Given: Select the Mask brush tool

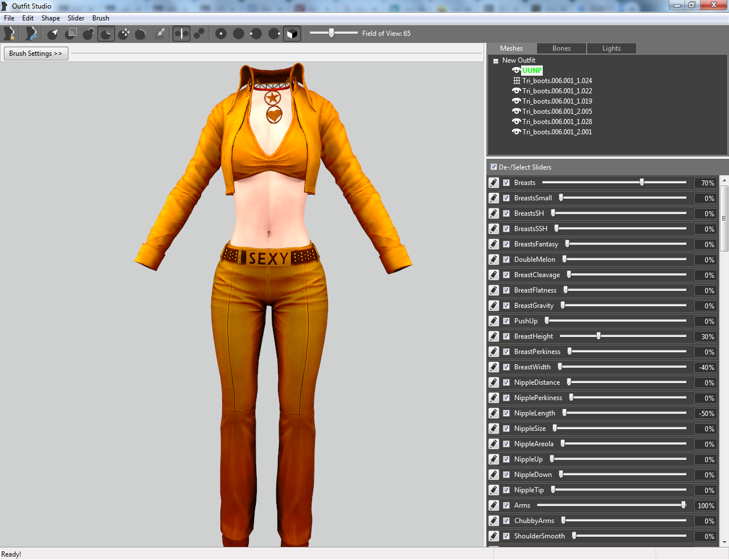Looking at the screenshot, I should click(x=71, y=34).
